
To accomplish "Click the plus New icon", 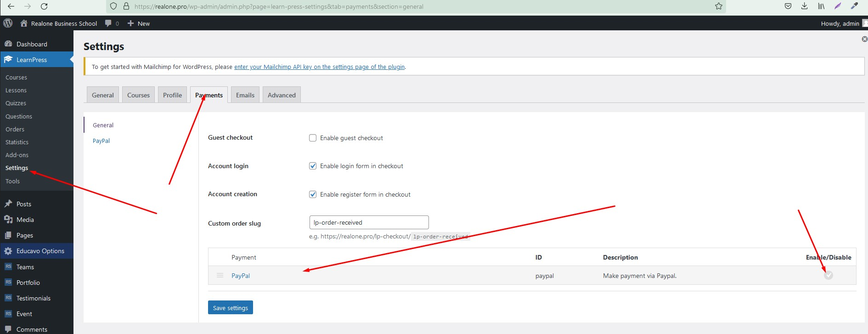I will click(131, 23).
